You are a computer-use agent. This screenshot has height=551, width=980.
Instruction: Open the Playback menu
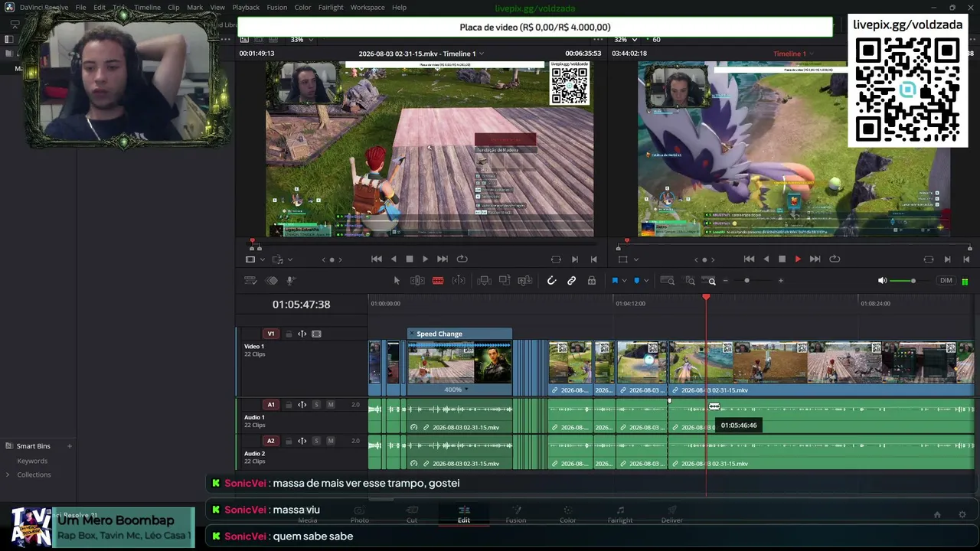click(x=246, y=8)
